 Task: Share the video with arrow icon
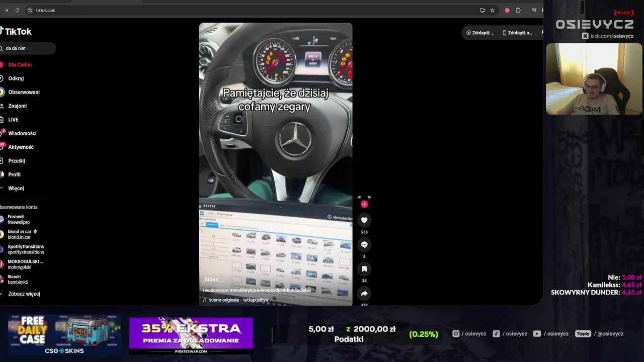pos(364,293)
